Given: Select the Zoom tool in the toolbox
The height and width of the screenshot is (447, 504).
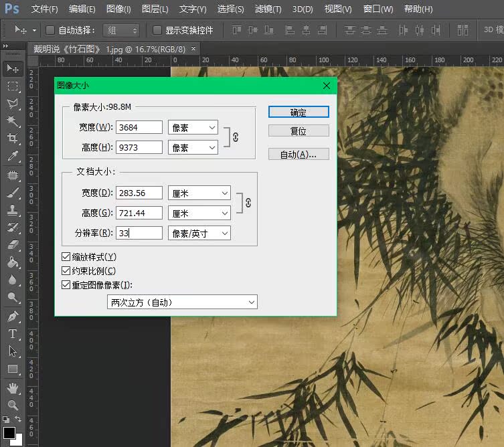Looking at the screenshot, I should click(13, 405).
